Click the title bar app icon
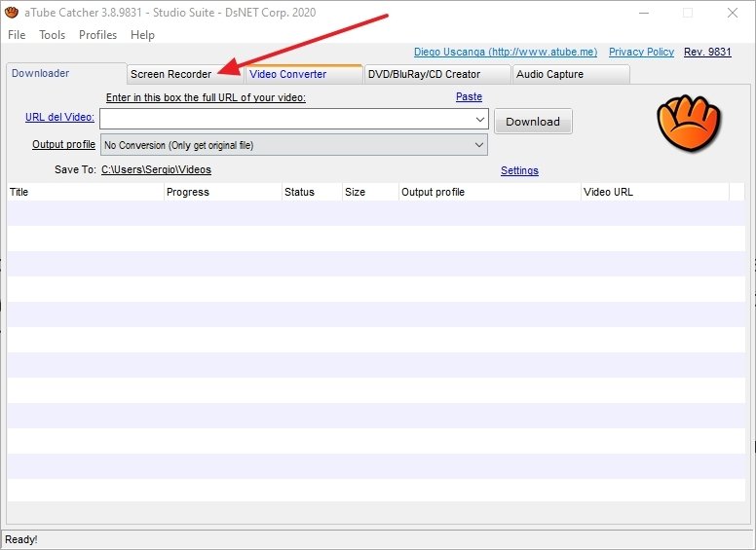The height and width of the screenshot is (550, 756). pos(12,13)
